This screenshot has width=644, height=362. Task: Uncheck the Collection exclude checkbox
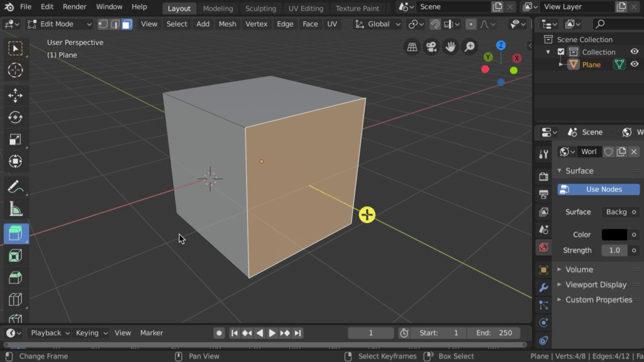pyautogui.click(x=561, y=52)
